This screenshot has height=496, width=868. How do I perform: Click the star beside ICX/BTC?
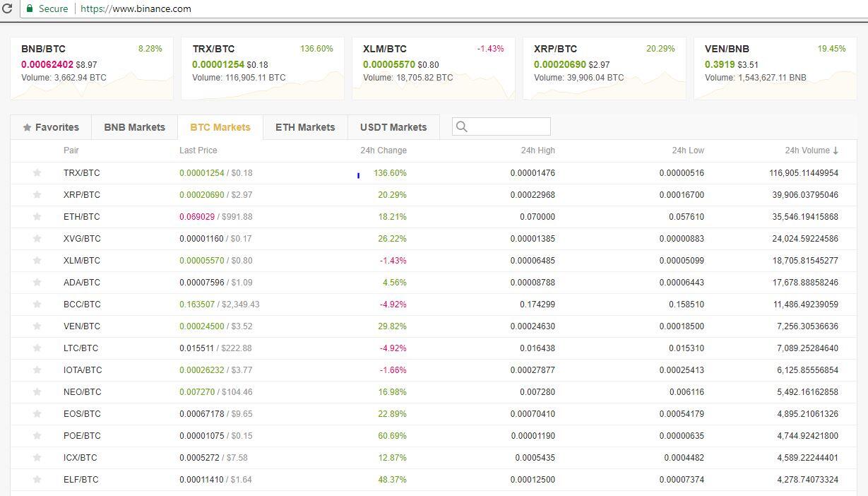click(37, 457)
